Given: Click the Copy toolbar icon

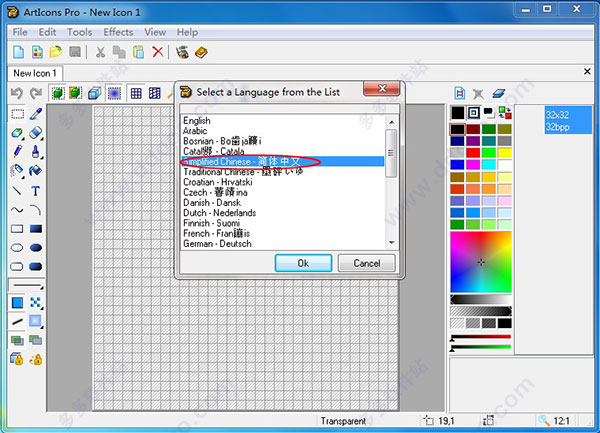Looking at the screenshot, I should pos(119,52).
